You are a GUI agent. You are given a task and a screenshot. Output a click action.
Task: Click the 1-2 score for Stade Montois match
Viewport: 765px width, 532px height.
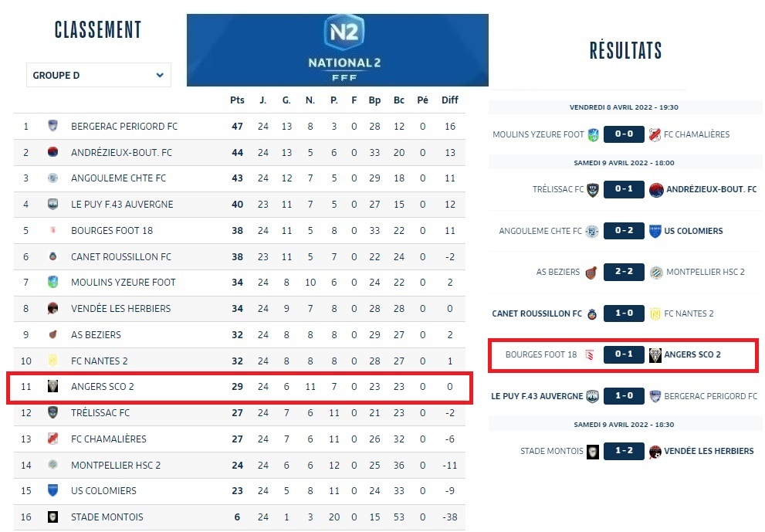624,451
